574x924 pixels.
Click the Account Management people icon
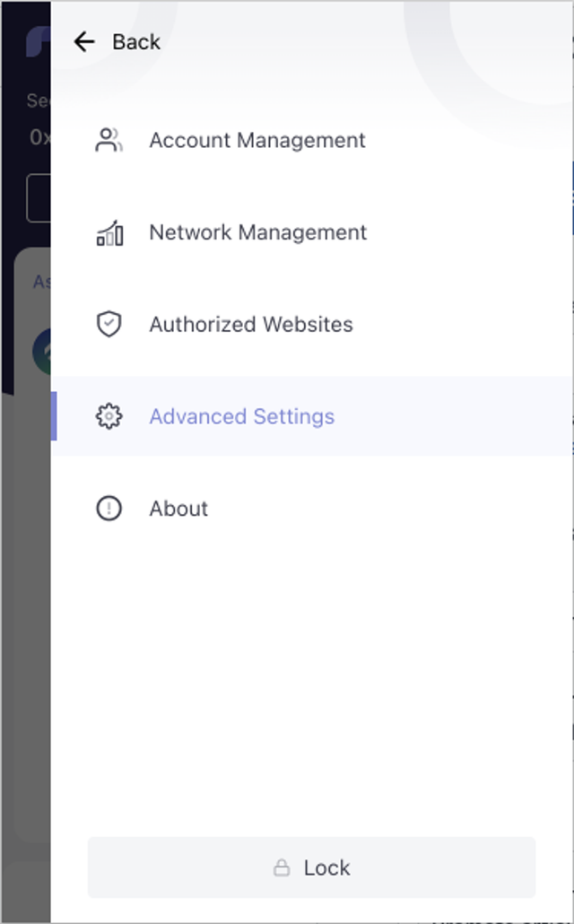(109, 140)
